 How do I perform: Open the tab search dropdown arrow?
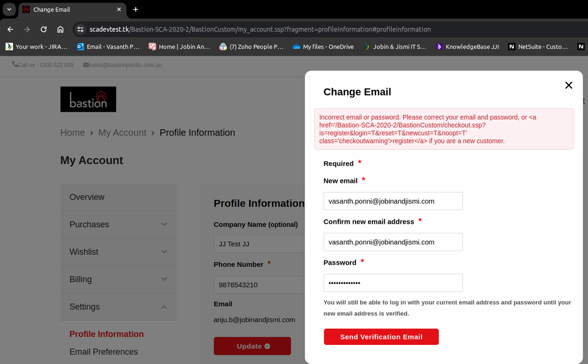coord(9,9)
